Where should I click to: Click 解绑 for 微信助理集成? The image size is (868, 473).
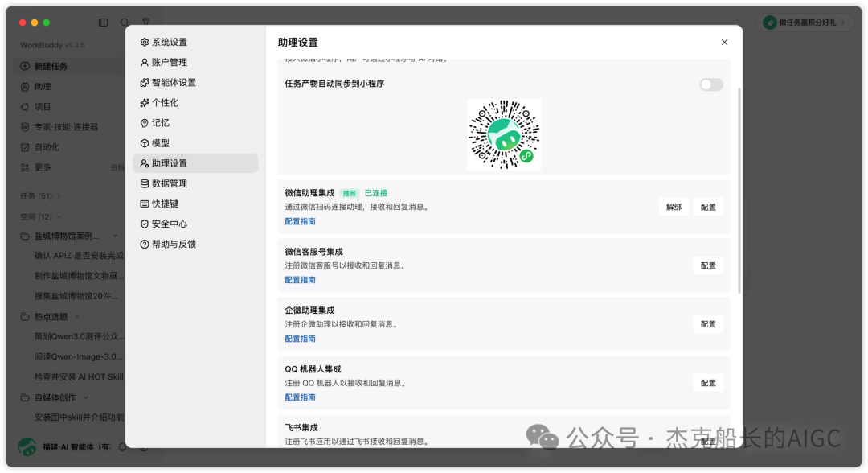point(674,208)
